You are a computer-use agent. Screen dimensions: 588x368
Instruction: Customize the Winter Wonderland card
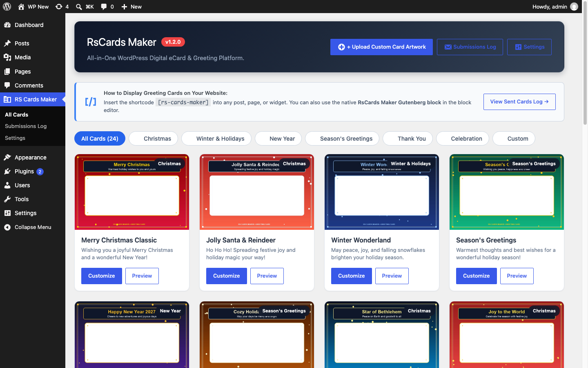[x=352, y=276]
